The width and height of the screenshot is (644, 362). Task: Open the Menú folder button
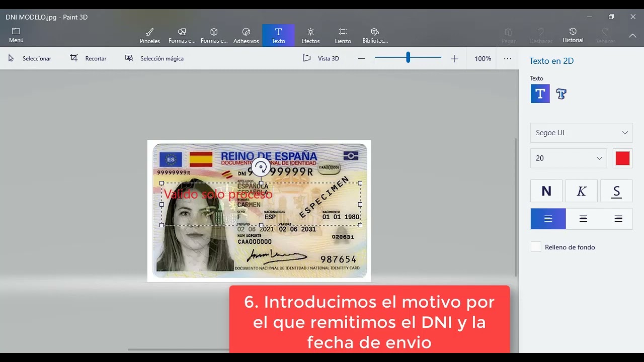tap(16, 35)
